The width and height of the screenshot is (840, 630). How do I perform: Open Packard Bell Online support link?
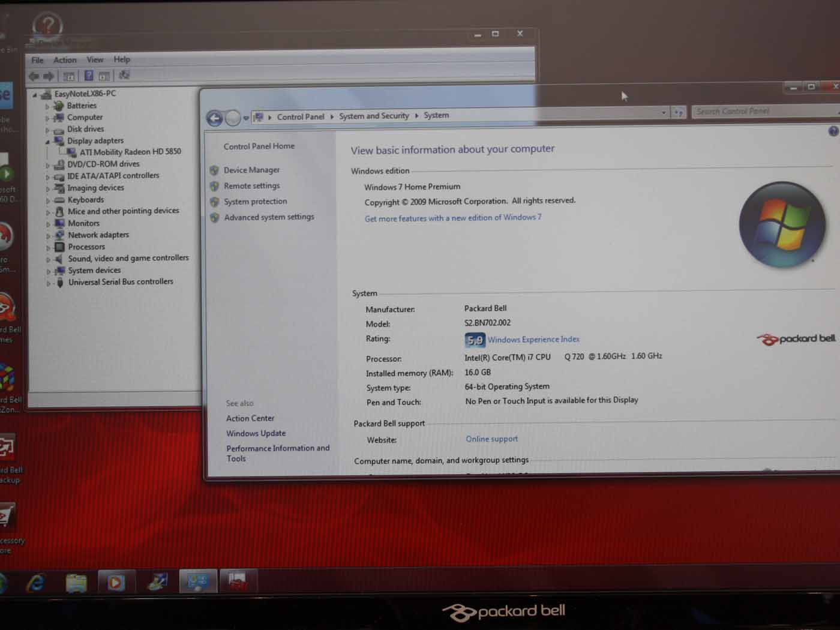(x=491, y=439)
